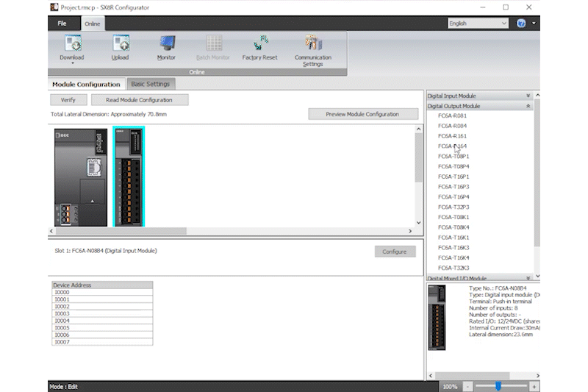Click the module list scroll up arrow

point(537,96)
